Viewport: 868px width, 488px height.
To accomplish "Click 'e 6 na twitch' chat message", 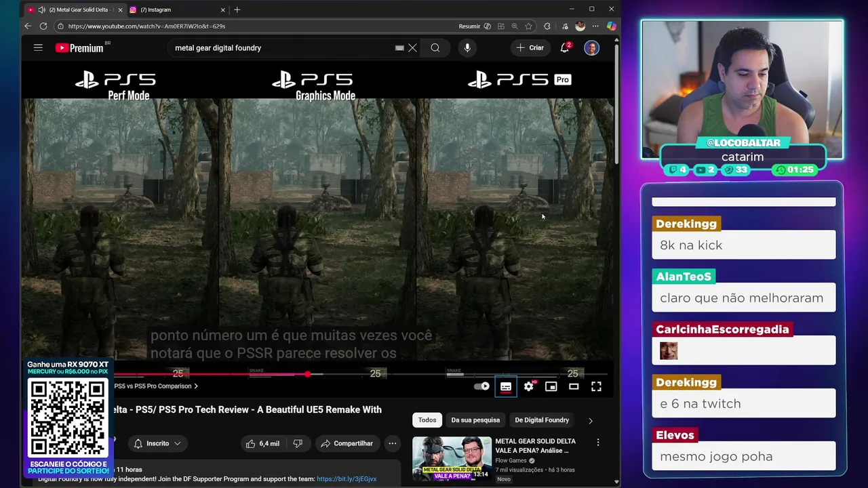I will point(743,403).
